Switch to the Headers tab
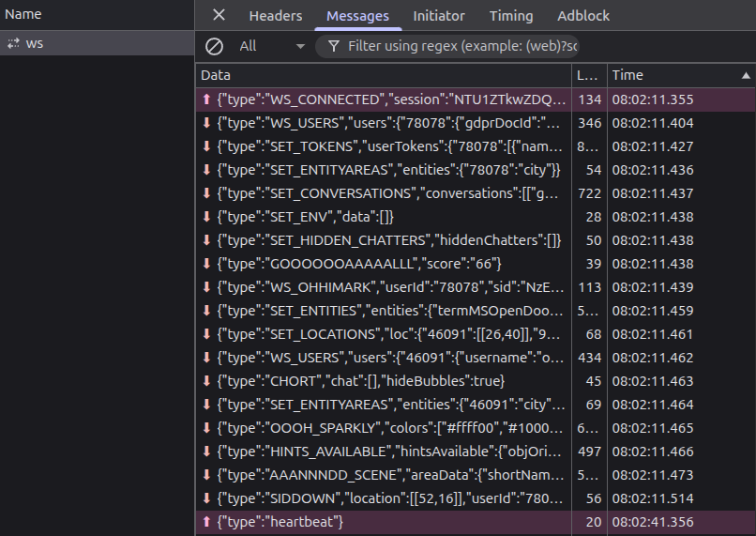The width and height of the screenshot is (756, 536). [276, 16]
